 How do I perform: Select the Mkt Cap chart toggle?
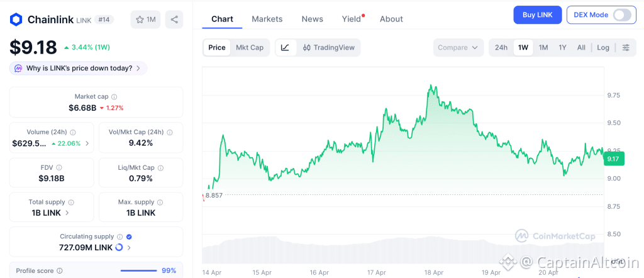click(250, 47)
